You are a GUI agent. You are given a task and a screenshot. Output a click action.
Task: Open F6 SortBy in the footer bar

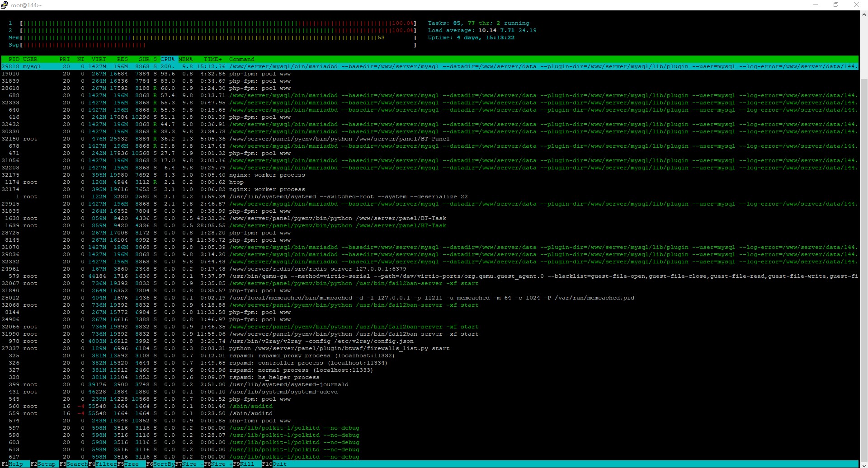point(160,464)
